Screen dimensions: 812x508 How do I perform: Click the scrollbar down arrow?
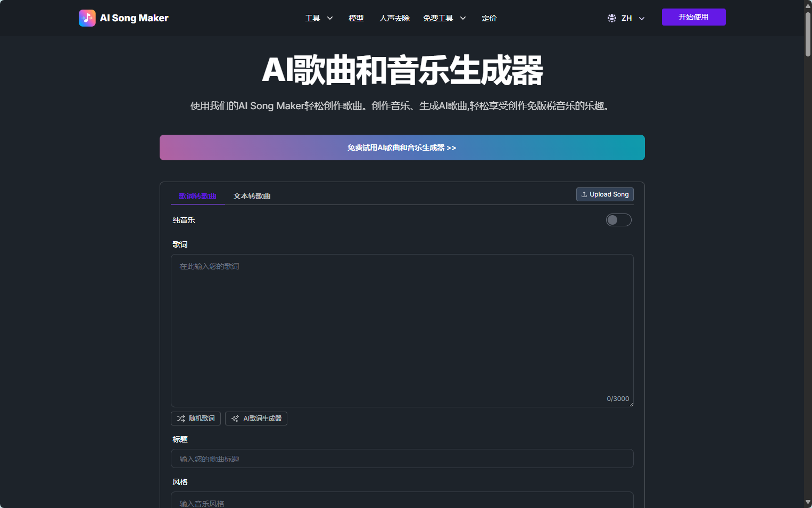click(x=808, y=503)
